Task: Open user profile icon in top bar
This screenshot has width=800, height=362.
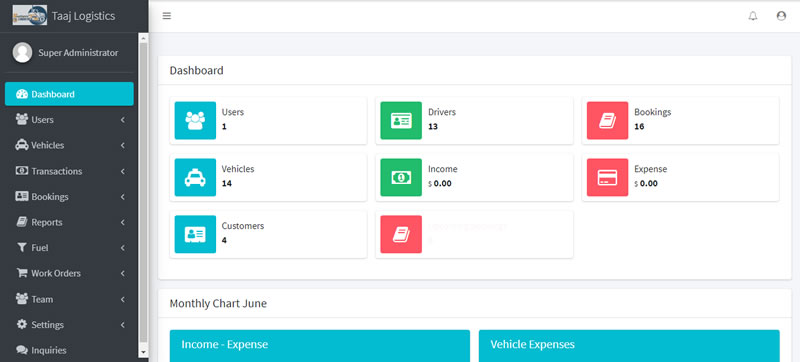Action: 781,16
